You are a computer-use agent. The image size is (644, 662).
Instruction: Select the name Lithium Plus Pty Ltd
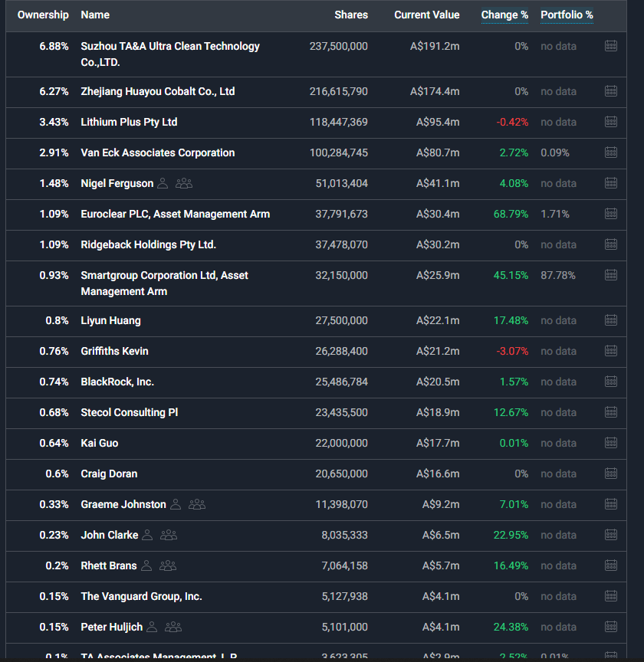pyautogui.click(x=129, y=122)
